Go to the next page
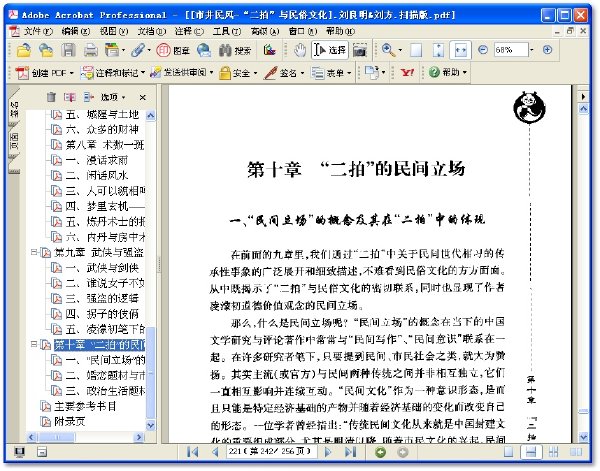The image size is (600, 471). click(328, 452)
